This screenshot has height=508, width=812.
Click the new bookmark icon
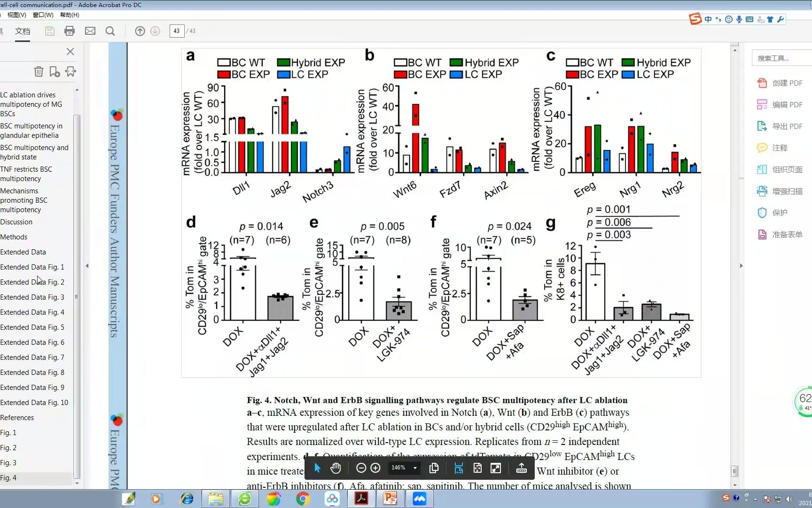click(55, 71)
